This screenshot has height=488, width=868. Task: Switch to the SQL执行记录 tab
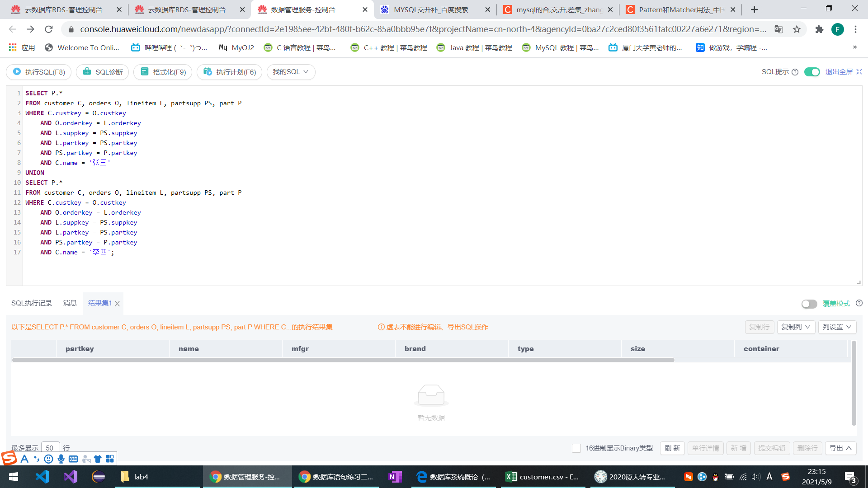point(32,303)
